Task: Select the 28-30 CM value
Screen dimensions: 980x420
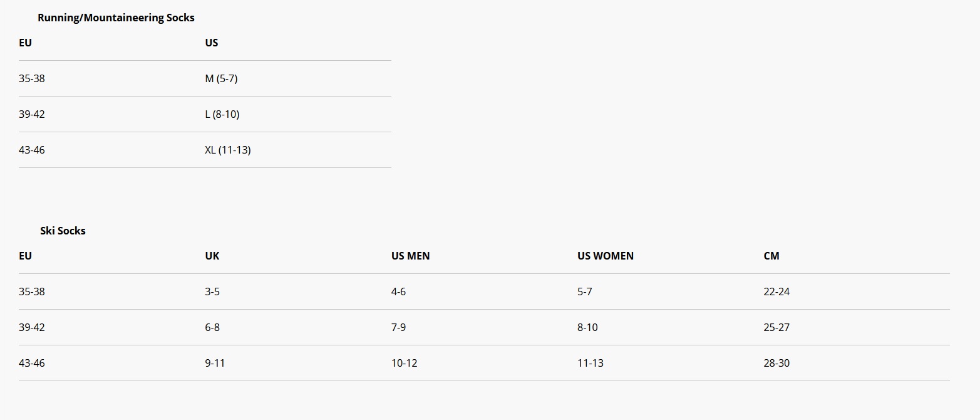Action: pyautogui.click(x=776, y=363)
